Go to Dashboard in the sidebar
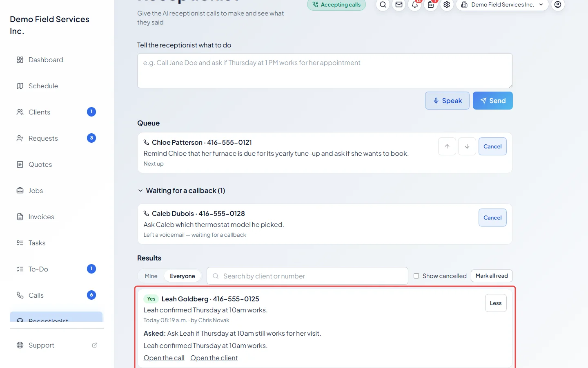 tap(56, 60)
